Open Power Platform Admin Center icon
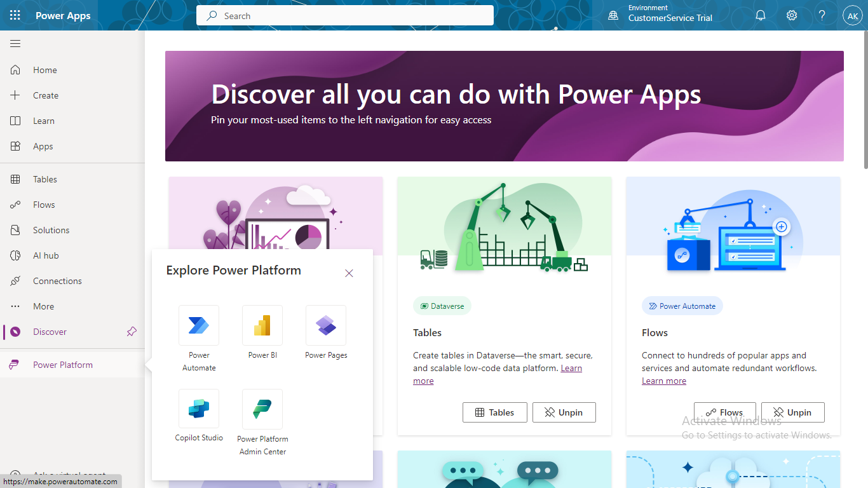The height and width of the screenshot is (488, 868). (262, 409)
